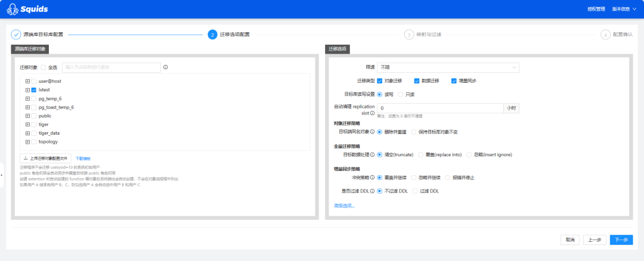The height and width of the screenshot is (261, 644).
Task: Select 保持目标库对象不变 radio option
Action: pos(414,132)
